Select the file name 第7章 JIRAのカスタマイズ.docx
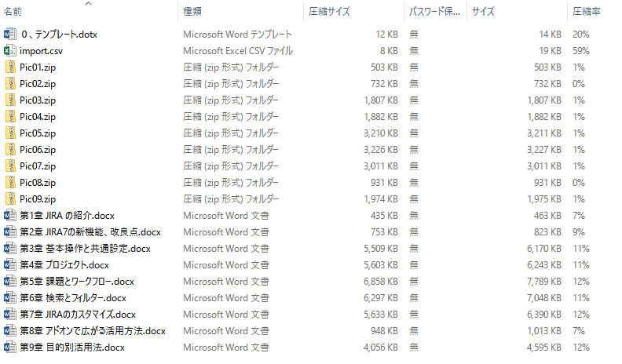 tap(78, 314)
